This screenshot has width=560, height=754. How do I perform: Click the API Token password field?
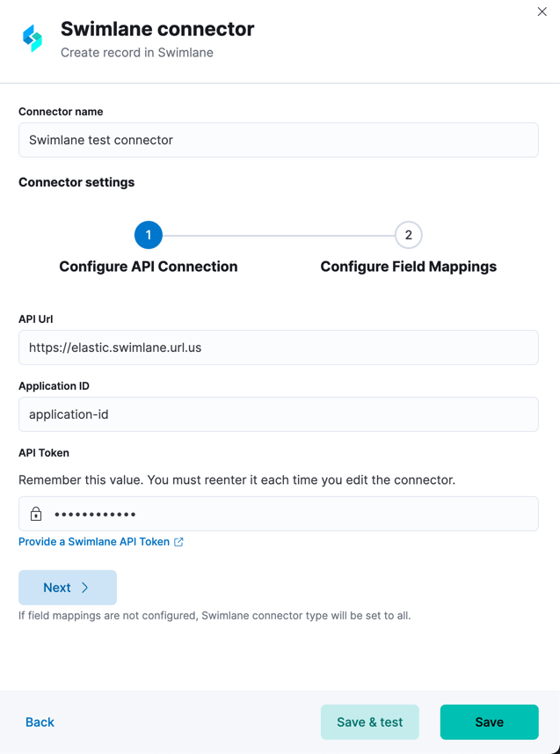[x=290, y=514]
